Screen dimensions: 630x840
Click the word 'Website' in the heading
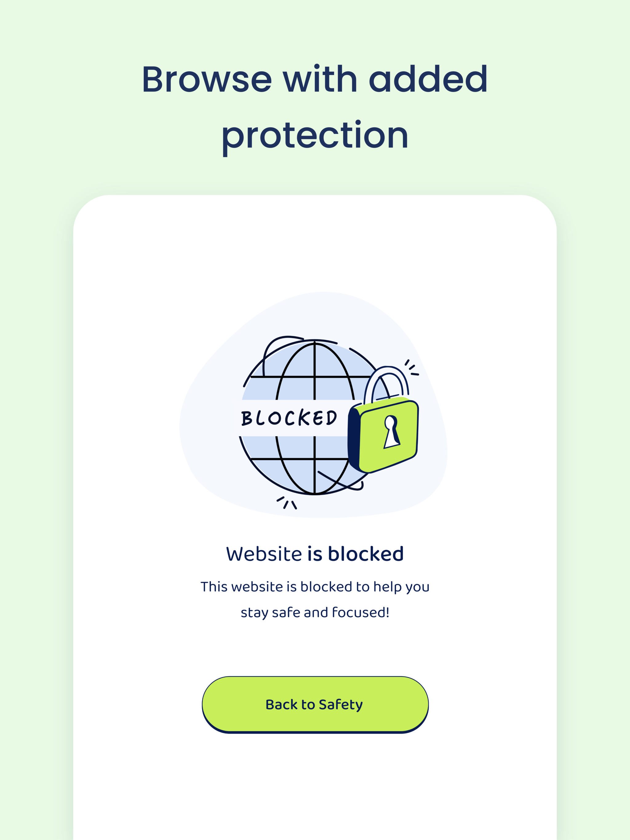point(264,554)
